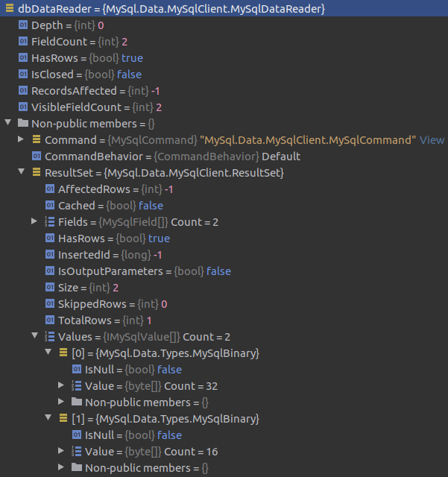The image size is (448, 477).
Task: Click the field icon beside ResultSet HasRows
Action: [50, 238]
